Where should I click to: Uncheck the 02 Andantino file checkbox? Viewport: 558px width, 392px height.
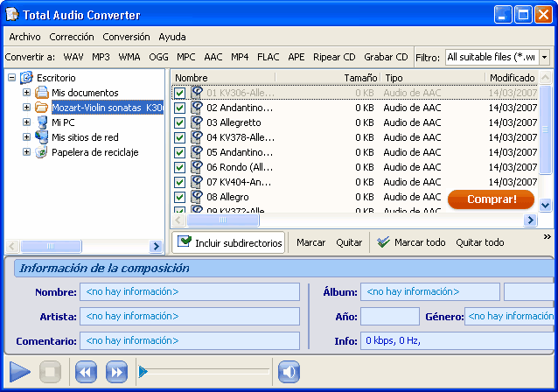point(179,108)
